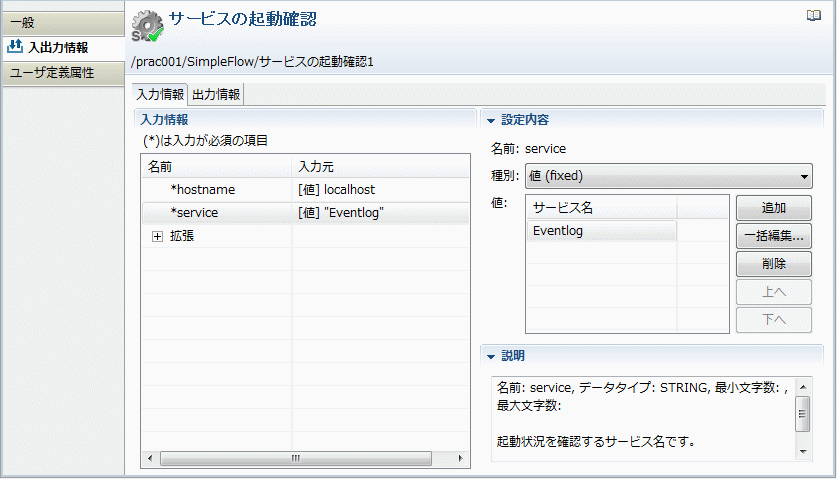Open the 一般 sidebar section
The height and width of the screenshot is (479, 837).
click(64, 23)
